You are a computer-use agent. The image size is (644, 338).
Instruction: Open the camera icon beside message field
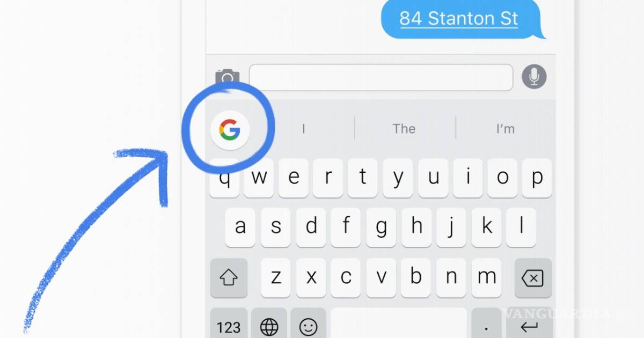click(227, 78)
